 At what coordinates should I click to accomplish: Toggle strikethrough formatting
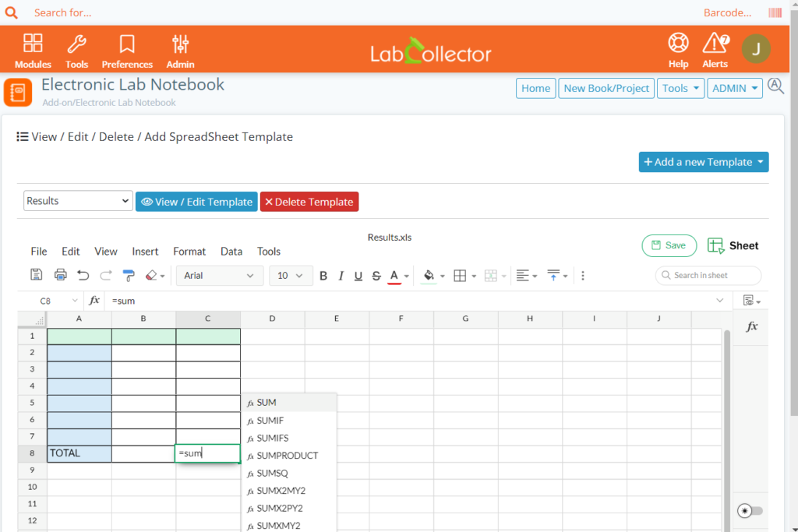376,276
